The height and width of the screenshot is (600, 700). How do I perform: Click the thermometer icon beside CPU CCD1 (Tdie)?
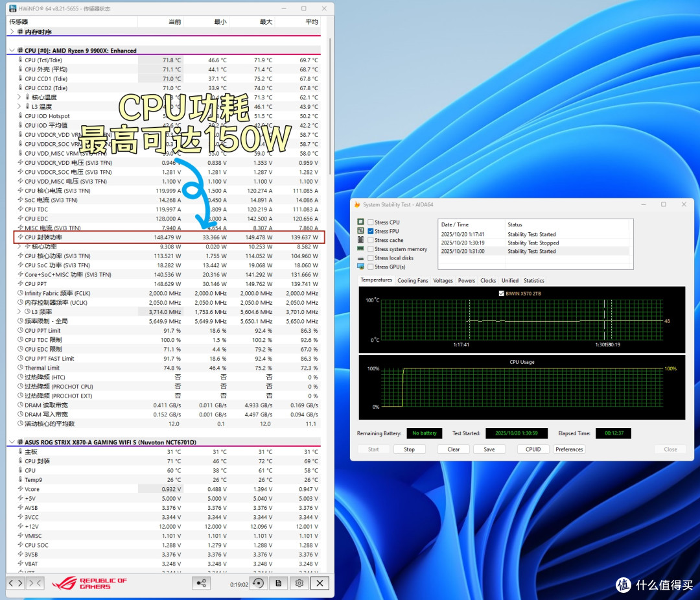tap(20, 78)
